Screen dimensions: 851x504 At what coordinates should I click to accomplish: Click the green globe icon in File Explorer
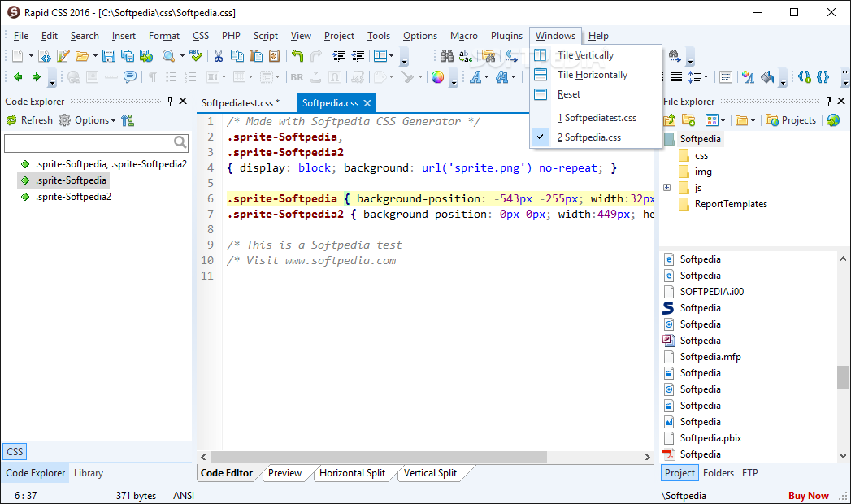(833, 119)
